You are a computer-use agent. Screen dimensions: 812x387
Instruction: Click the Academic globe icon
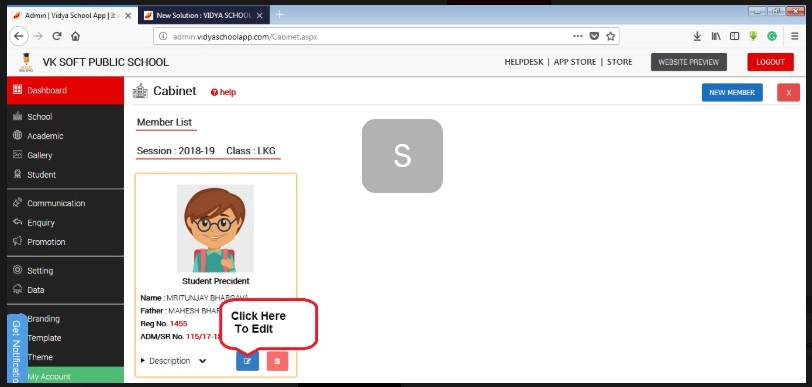(18, 135)
